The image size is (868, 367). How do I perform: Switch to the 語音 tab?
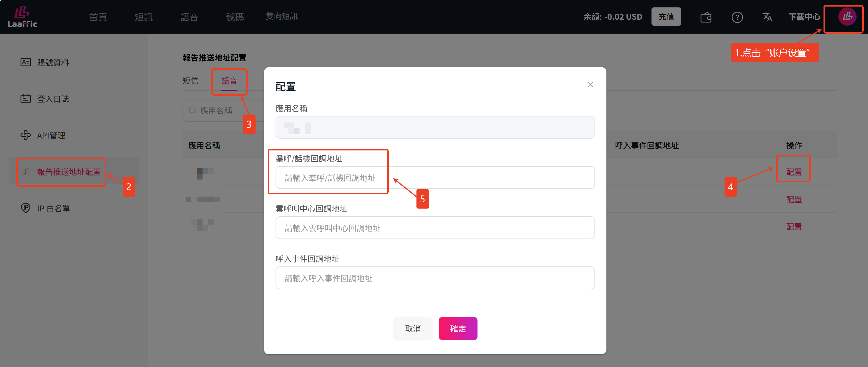[x=229, y=81]
